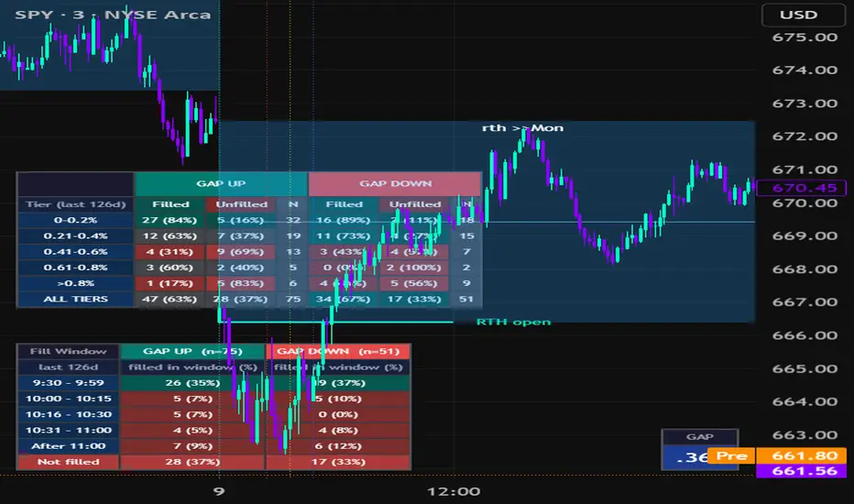
Task: Click the 4 (31%) filled cell
Action: point(170,252)
